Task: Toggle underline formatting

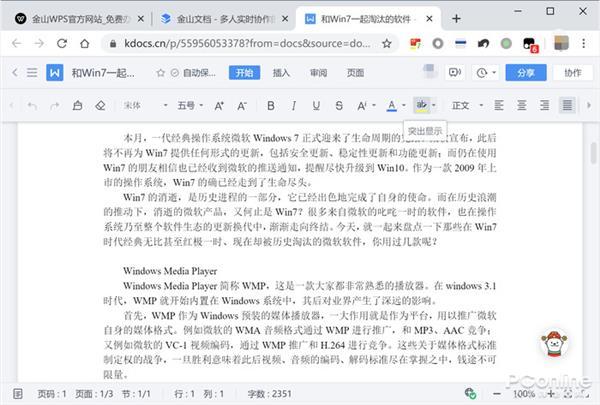Action: click(316, 105)
